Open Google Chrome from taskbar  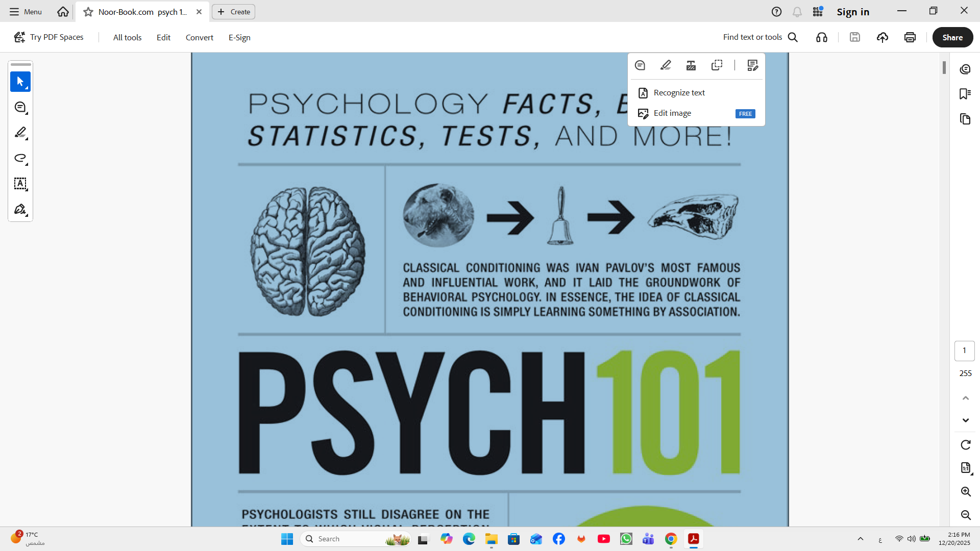[x=671, y=539]
